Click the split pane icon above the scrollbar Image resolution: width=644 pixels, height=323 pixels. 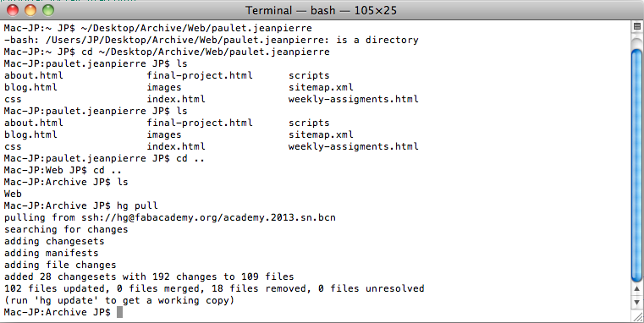point(637,27)
